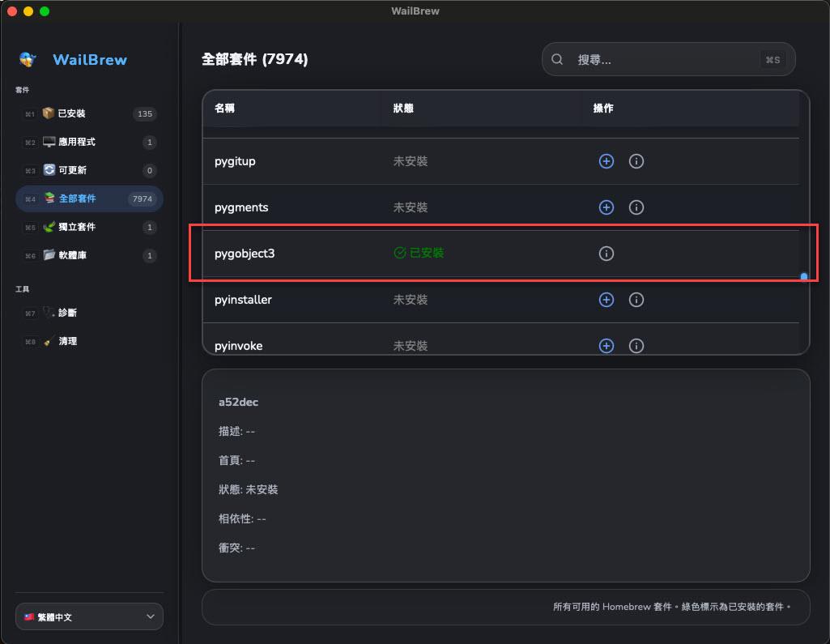
Task: Install pyinvoke with the plus icon
Action: pos(606,346)
